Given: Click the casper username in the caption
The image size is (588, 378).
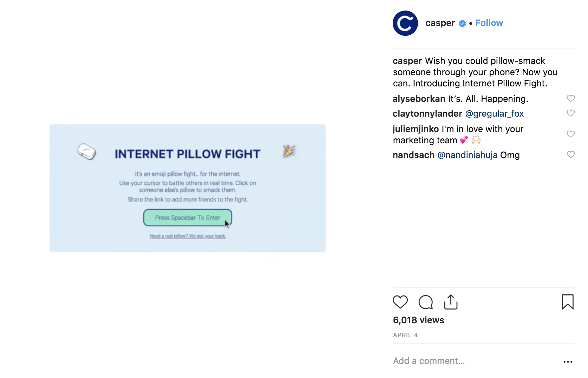Looking at the screenshot, I should 407,61.
